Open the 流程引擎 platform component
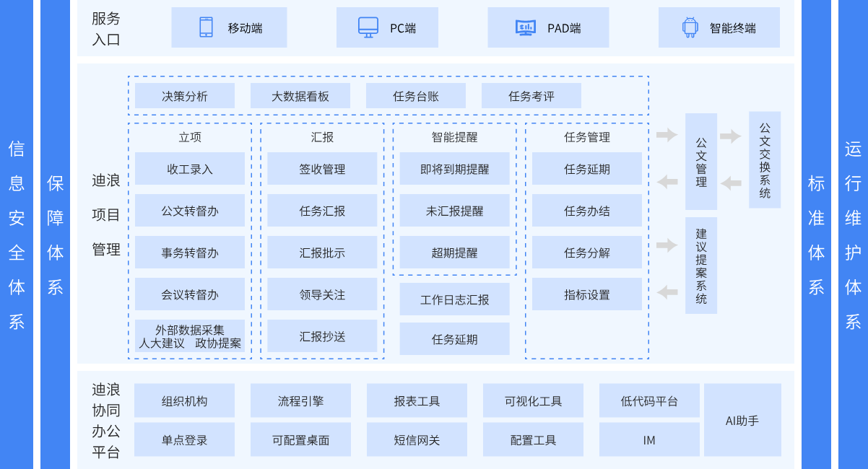Screen dimensions: 868x469 (x=300, y=400)
